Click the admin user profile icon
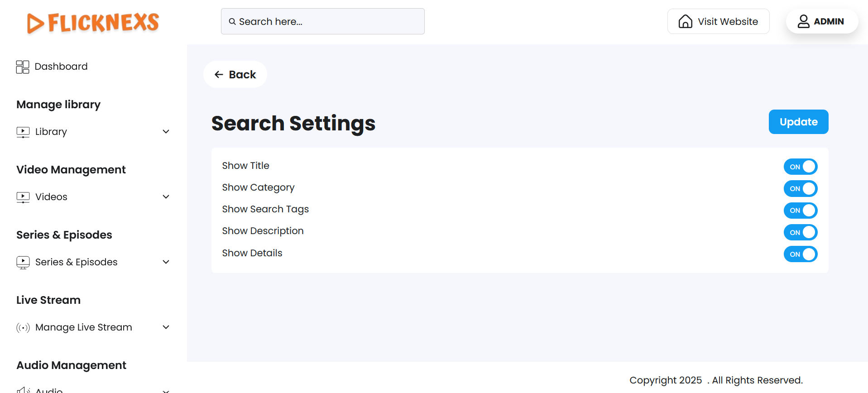 (803, 22)
